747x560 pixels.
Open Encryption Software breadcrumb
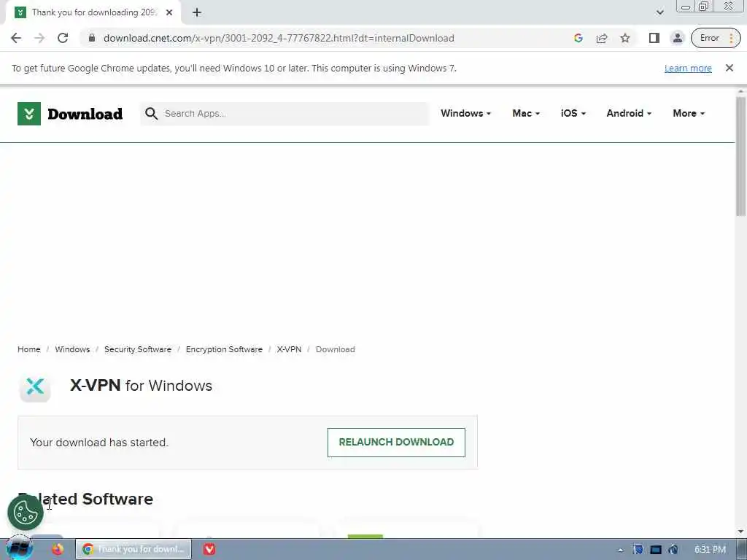pos(224,349)
